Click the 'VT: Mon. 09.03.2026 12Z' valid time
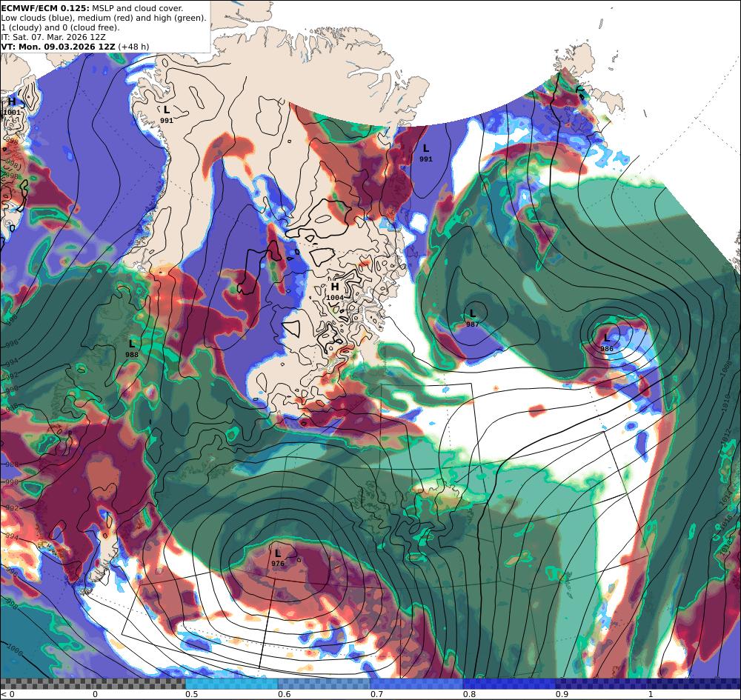Viewport: 741px width, 700px height. 58,47
